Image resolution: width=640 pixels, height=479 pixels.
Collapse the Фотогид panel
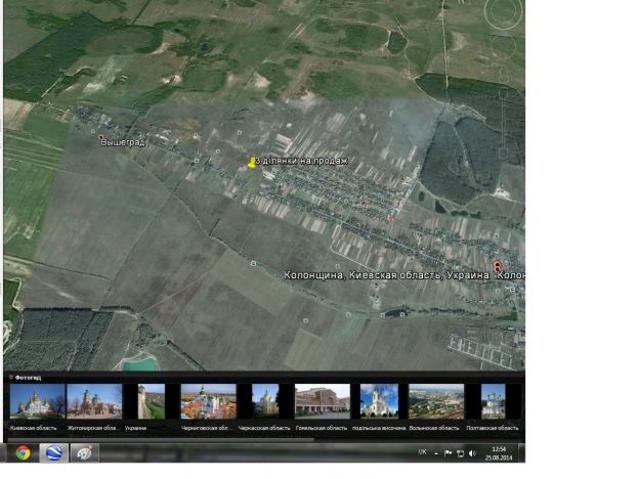[x=10, y=377]
